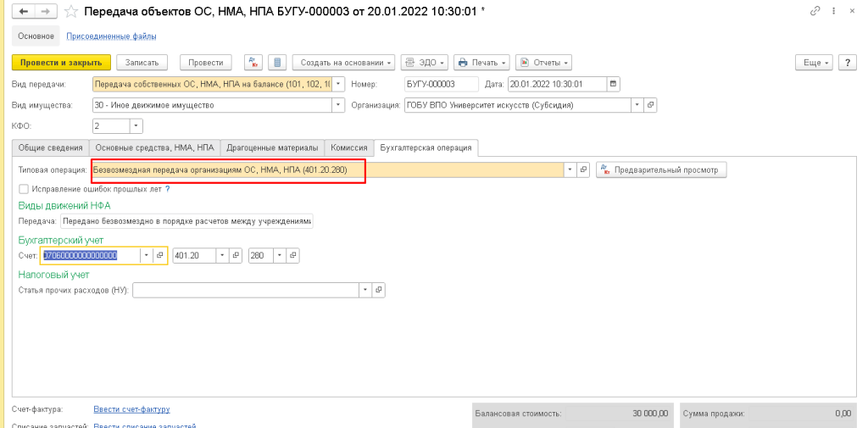The width and height of the screenshot is (868, 428).
Task: Add document to favorites with star icon
Action: (72, 11)
